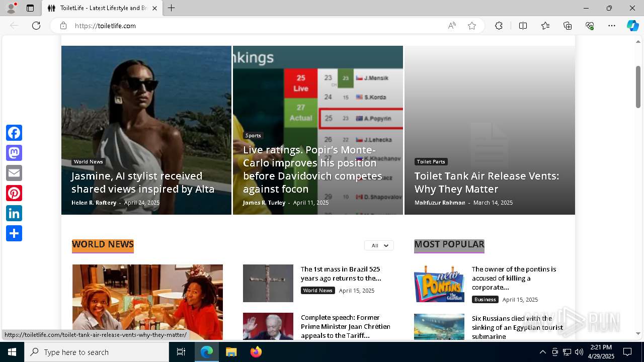This screenshot has height=362, width=644.
Task: Open the Jean Chrétien speech article
Action: point(346,326)
